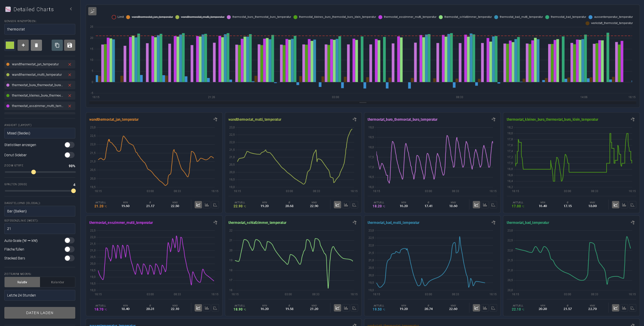Add a new sensor with the plus icon
The height and width of the screenshot is (326, 644).
click(23, 45)
